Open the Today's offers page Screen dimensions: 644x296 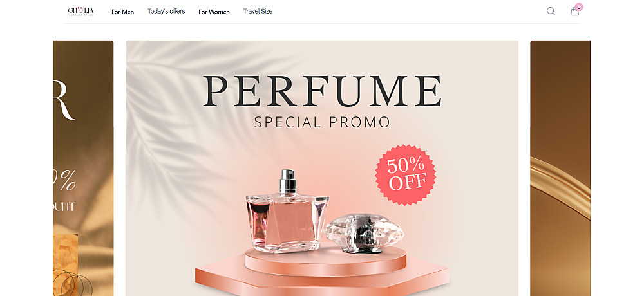click(x=166, y=11)
